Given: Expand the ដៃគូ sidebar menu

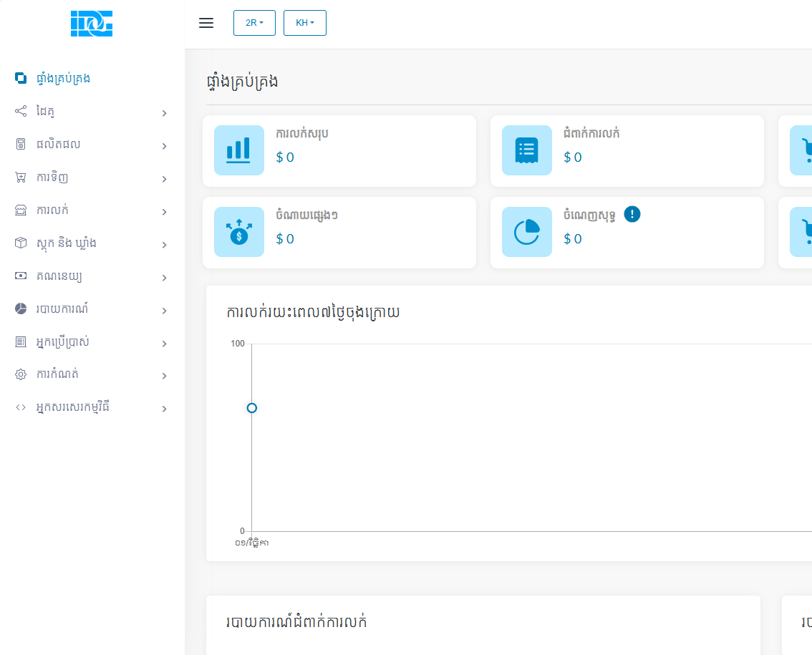Looking at the screenshot, I should (92, 112).
